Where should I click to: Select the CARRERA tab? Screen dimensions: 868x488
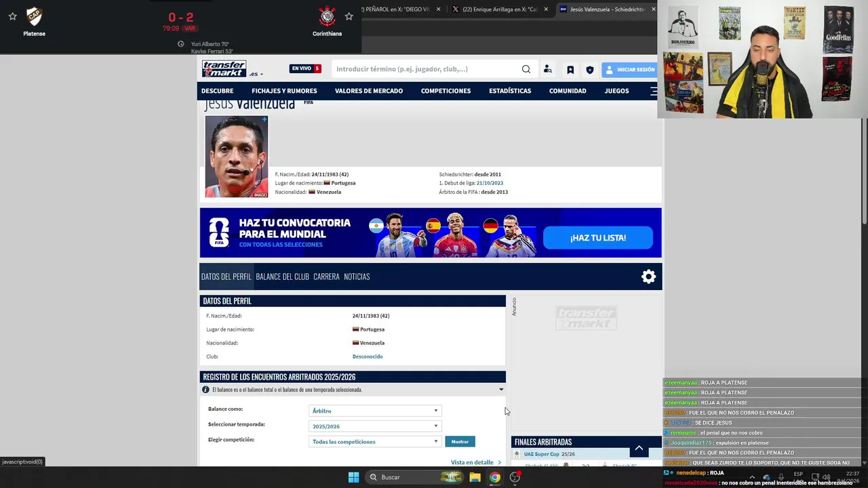(326, 277)
